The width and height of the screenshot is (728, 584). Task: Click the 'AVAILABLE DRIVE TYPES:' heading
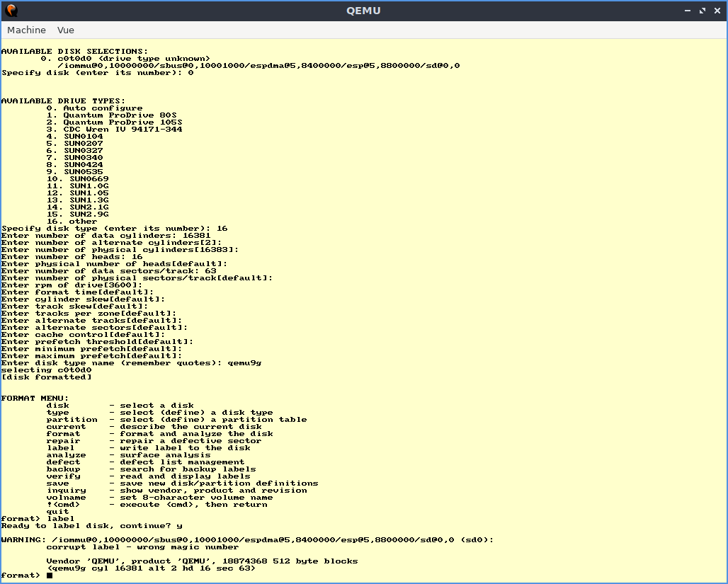(x=63, y=101)
